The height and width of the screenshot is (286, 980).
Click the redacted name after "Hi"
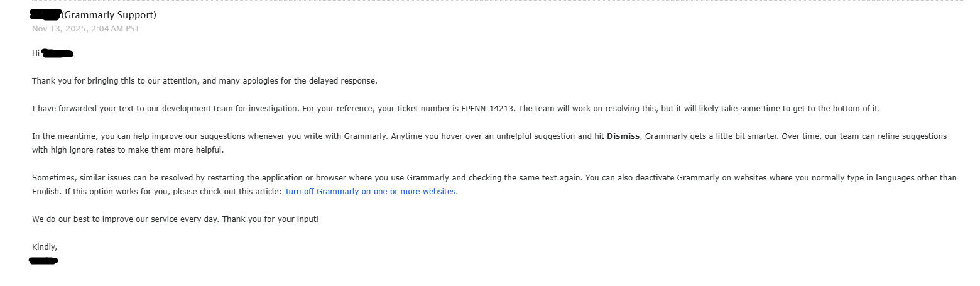tap(58, 53)
